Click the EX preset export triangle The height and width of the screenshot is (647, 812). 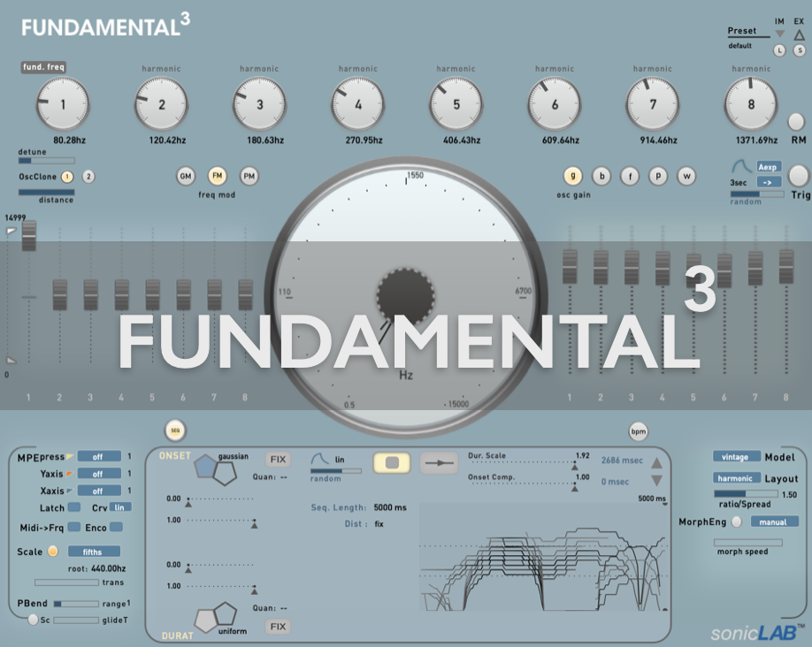[799, 34]
